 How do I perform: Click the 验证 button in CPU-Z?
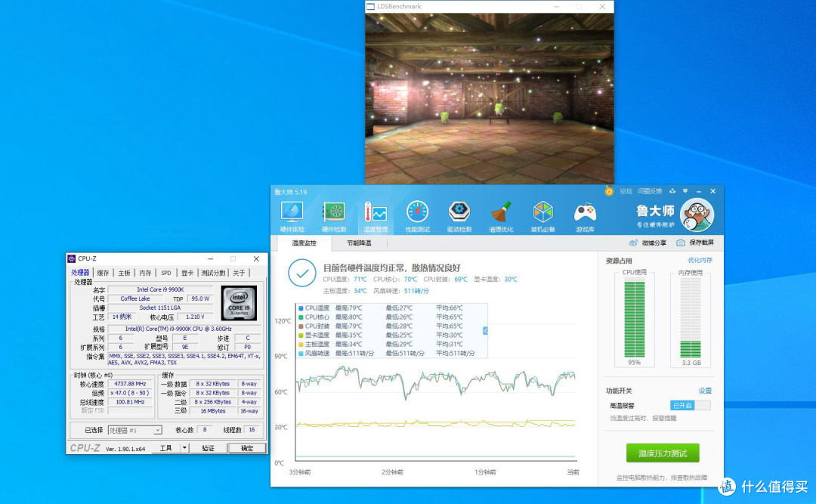(209, 448)
